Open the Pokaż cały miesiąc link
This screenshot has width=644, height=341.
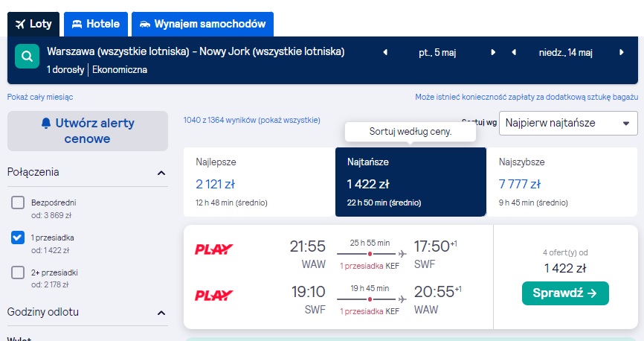tap(40, 97)
